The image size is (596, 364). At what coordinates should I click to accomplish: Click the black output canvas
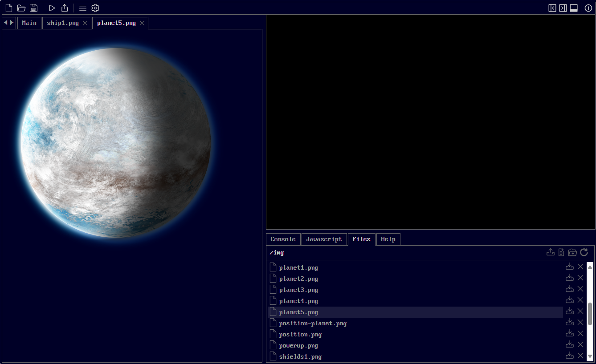pos(431,122)
